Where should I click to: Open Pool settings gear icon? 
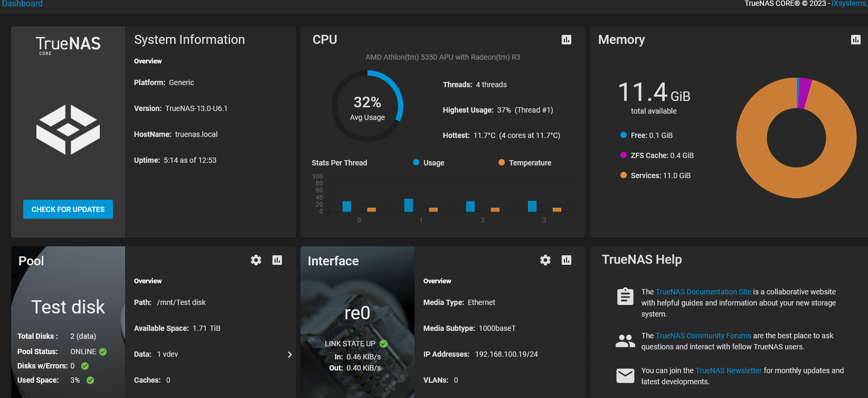tap(256, 260)
